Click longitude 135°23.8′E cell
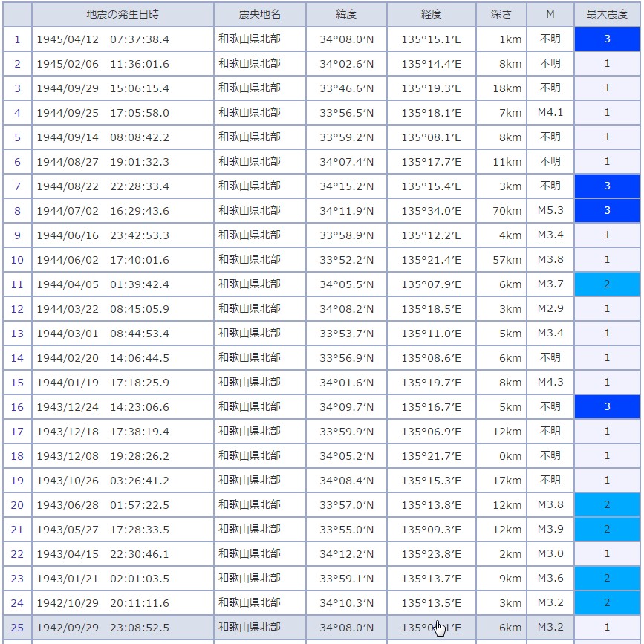The image size is (644, 644). click(432, 554)
